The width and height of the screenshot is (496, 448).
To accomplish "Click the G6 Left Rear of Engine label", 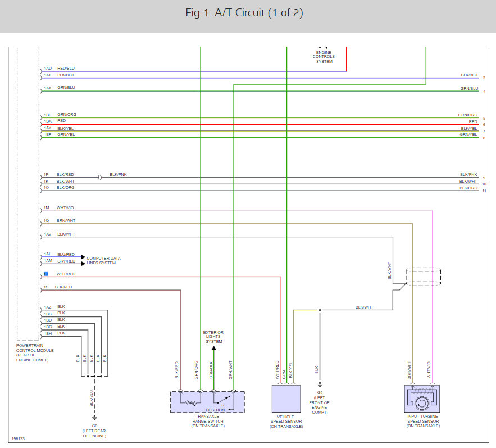I will point(94,431).
